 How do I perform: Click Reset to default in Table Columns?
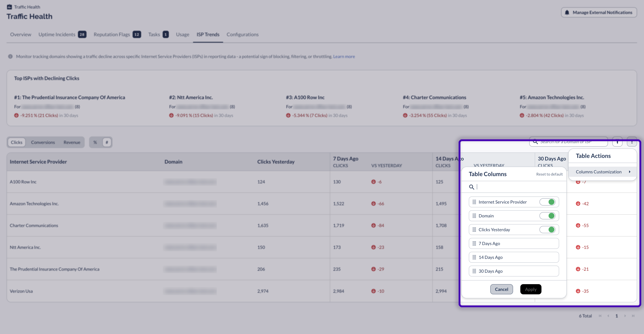[549, 174]
